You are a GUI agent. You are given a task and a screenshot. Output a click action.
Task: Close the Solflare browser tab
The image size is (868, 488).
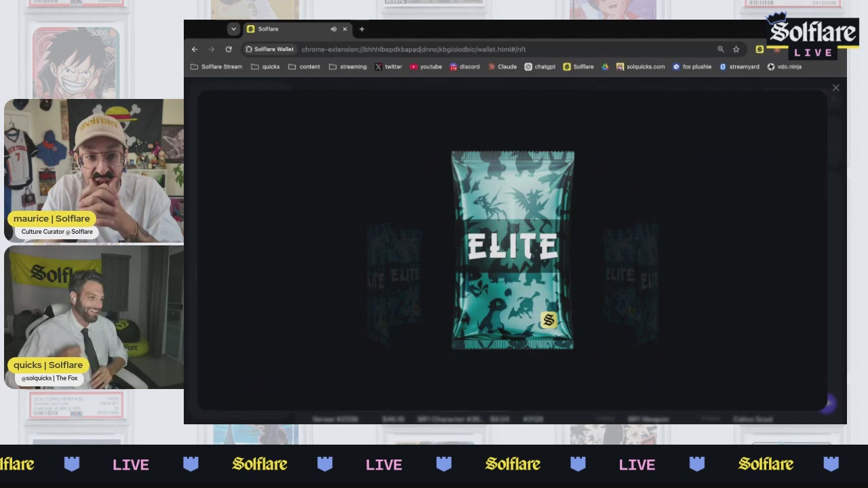344,29
